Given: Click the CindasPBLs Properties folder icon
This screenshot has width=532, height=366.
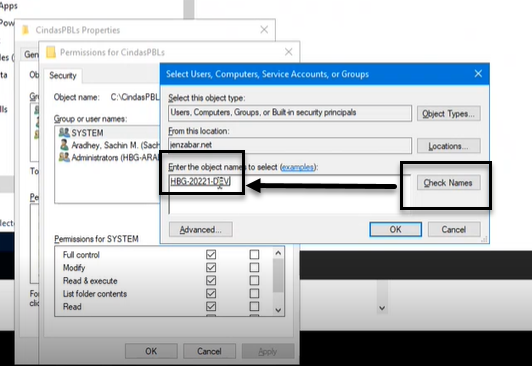Looking at the screenshot, I should tap(25, 30).
